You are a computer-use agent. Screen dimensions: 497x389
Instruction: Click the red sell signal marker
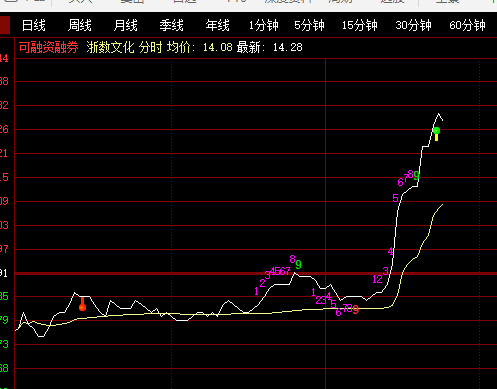point(82,304)
